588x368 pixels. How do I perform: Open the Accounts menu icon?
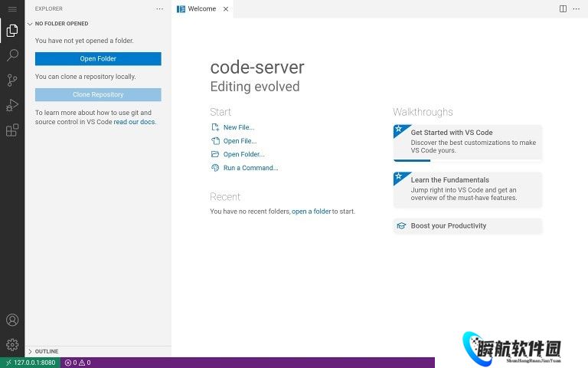(x=12, y=320)
